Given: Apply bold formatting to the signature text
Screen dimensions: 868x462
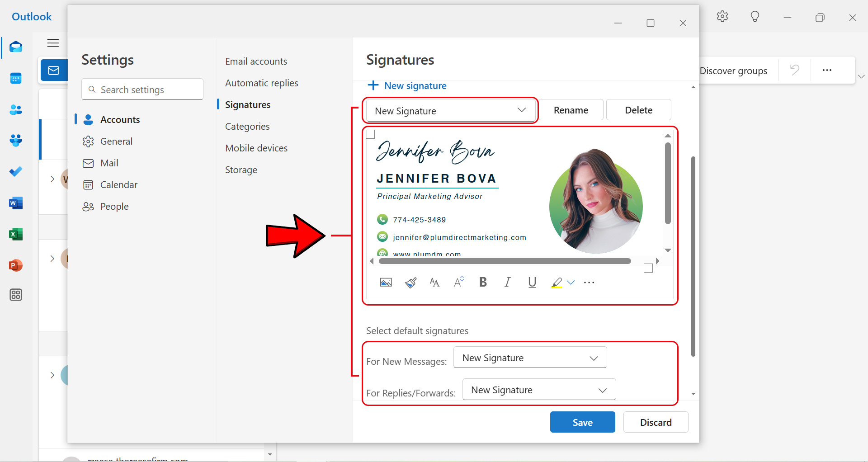Looking at the screenshot, I should pyautogui.click(x=482, y=282).
